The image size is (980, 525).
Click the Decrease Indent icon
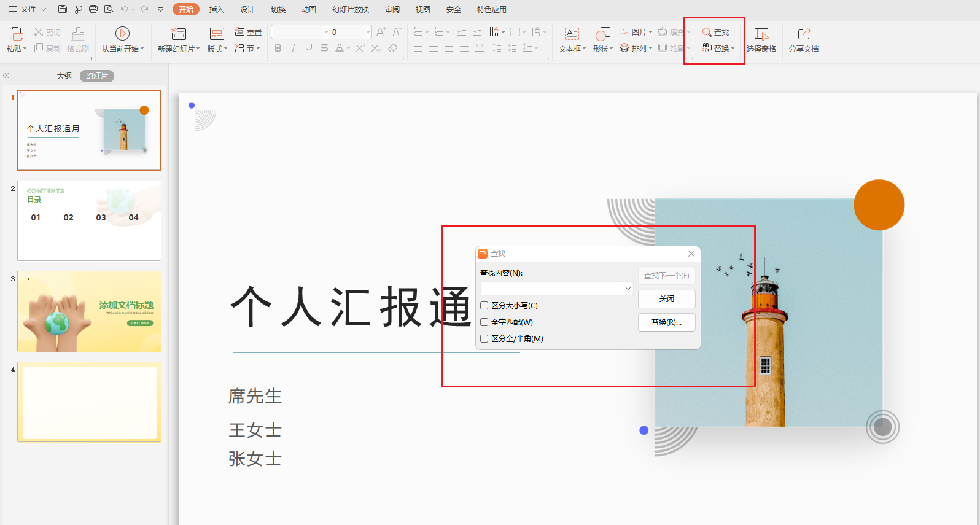coord(462,32)
